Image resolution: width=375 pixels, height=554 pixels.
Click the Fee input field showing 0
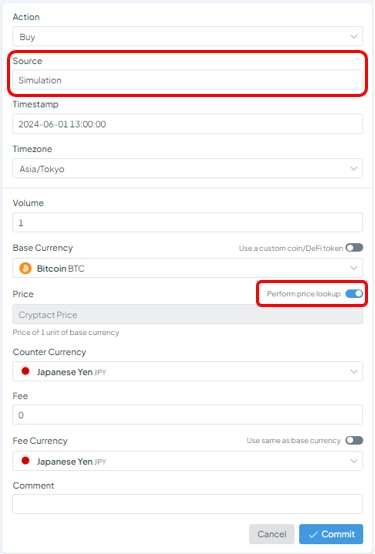[x=188, y=414]
